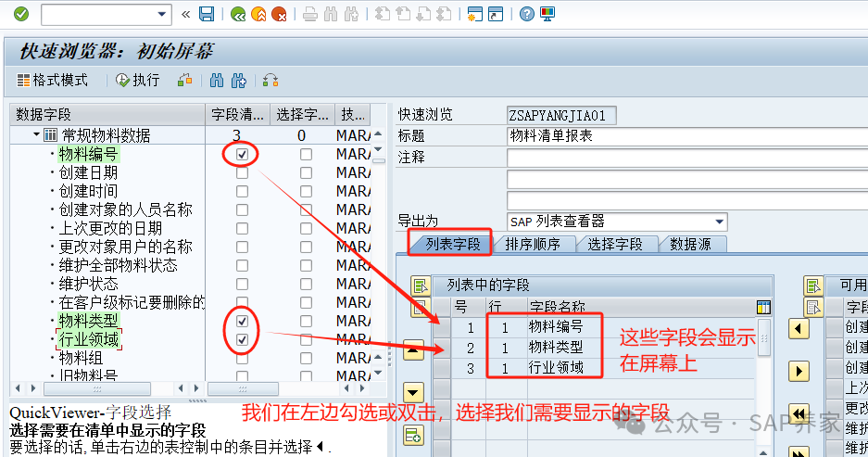The width and height of the screenshot is (868, 457).
Task: Click the Find next binoculars-plus icon in application toolbar
Action: click(x=239, y=81)
